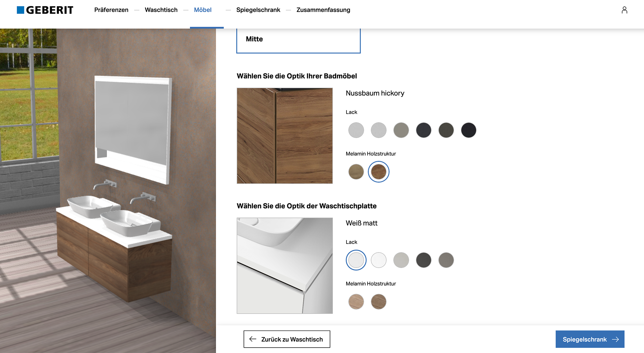The image size is (644, 353).
Task: Click the Weiß matt countertop preview image
Action: (284, 266)
